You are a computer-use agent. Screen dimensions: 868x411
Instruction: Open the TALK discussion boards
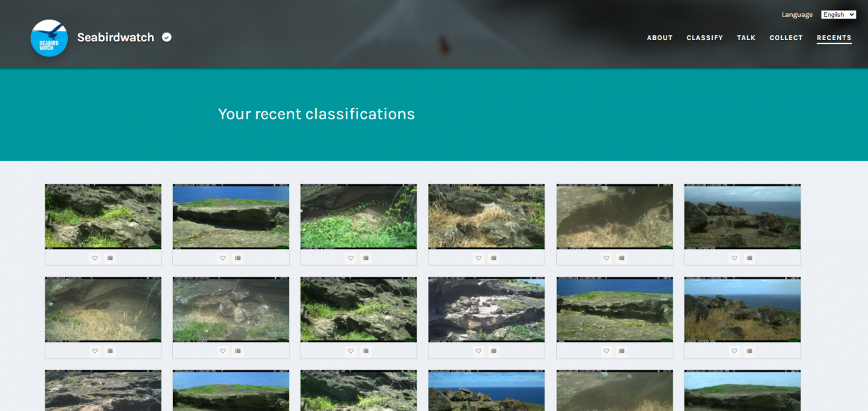point(746,38)
